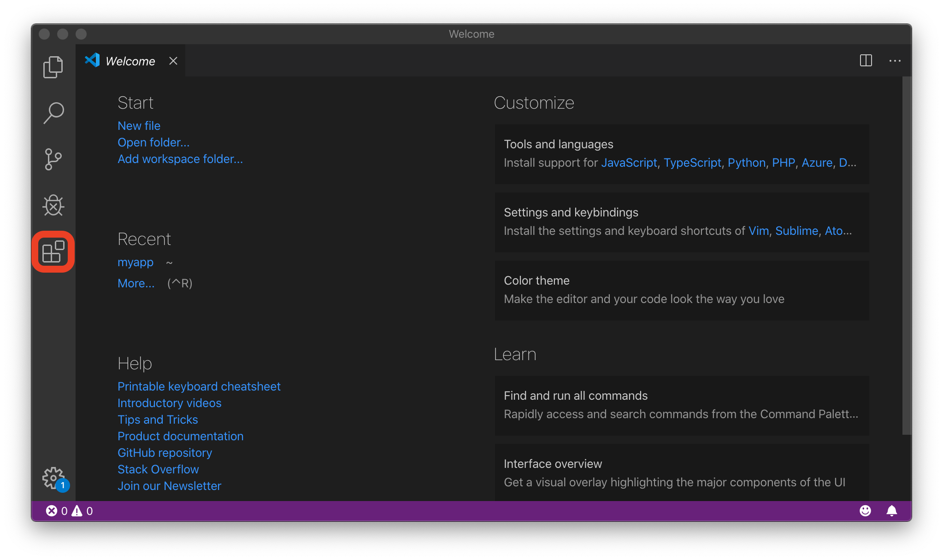Click the errors and warnings status indicator
Screen dimensions: 943x560
(69, 511)
